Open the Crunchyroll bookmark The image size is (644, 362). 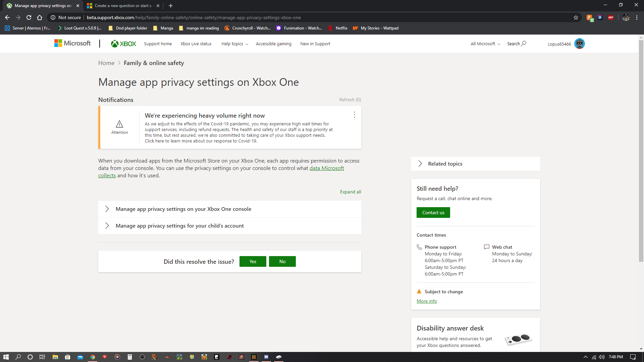point(248,28)
